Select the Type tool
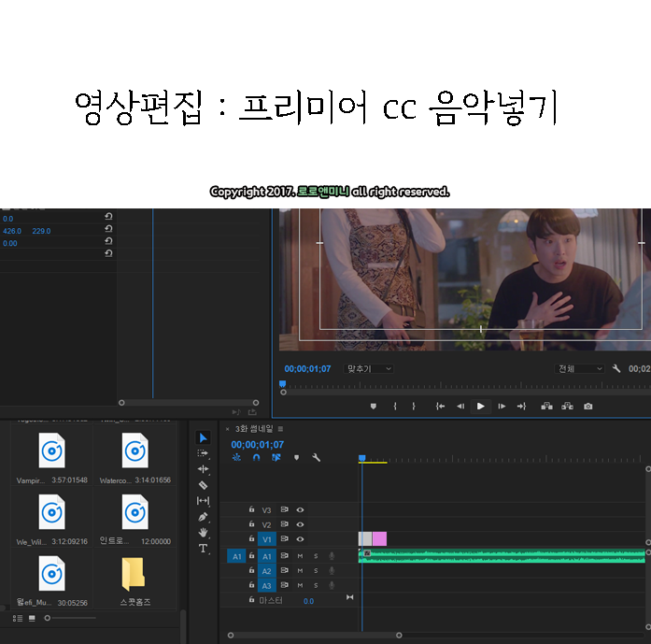The width and height of the screenshot is (651, 644). [203, 549]
